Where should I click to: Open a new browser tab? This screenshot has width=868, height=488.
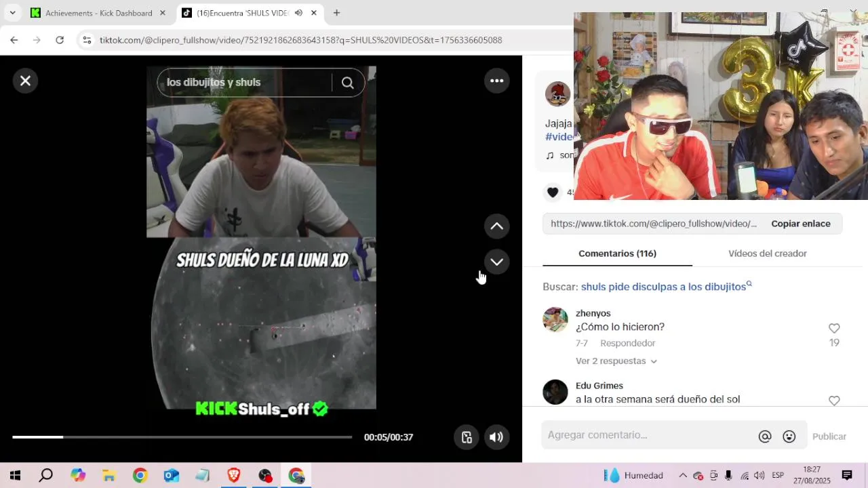[x=336, y=13]
